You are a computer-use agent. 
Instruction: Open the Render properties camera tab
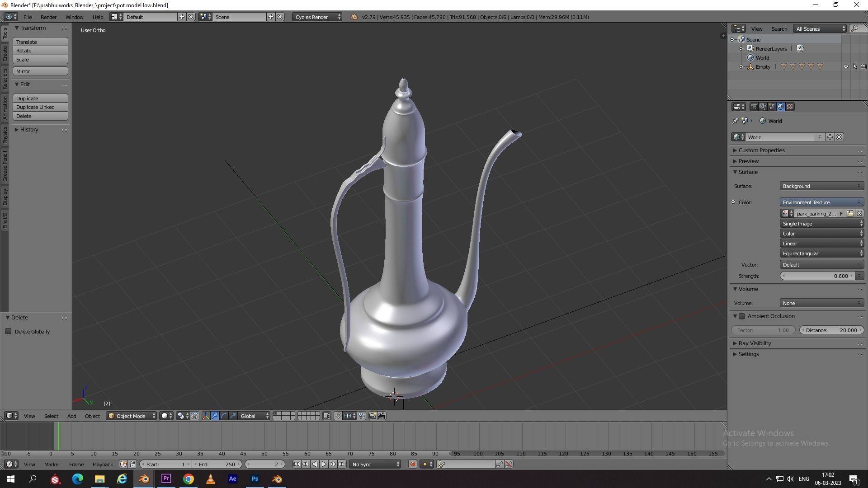pyautogui.click(x=754, y=107)
